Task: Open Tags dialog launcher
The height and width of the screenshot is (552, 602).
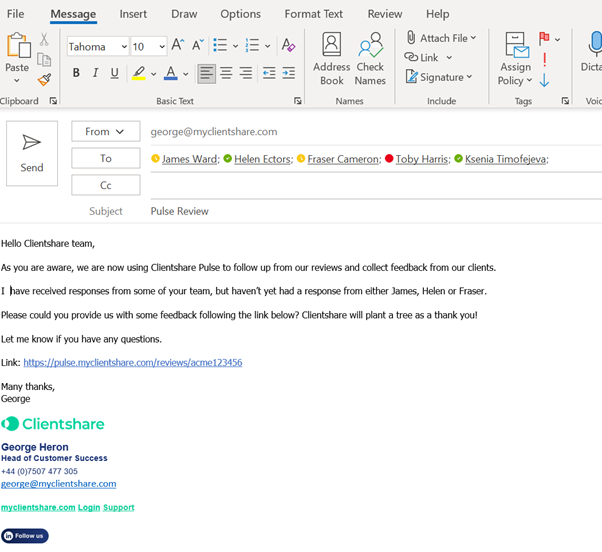Action: pyautogui.click(x=565, y=101)
